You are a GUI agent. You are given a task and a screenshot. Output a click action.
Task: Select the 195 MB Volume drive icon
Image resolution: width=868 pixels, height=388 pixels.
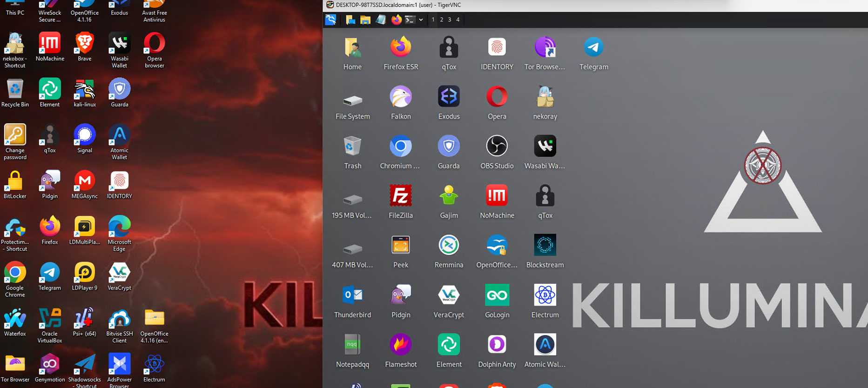coord(353,205)
